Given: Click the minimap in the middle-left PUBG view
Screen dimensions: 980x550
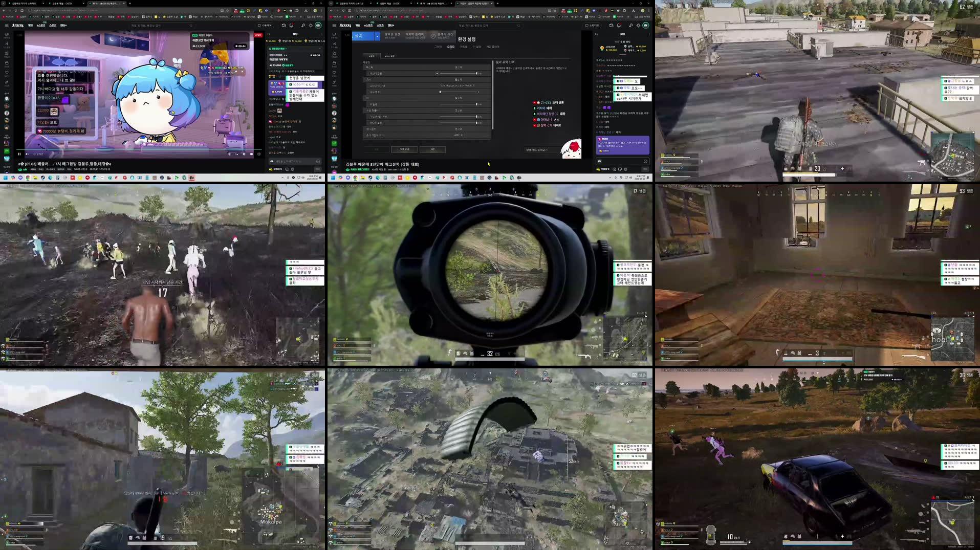Looking at the screenshot, I should click(298, 339).
